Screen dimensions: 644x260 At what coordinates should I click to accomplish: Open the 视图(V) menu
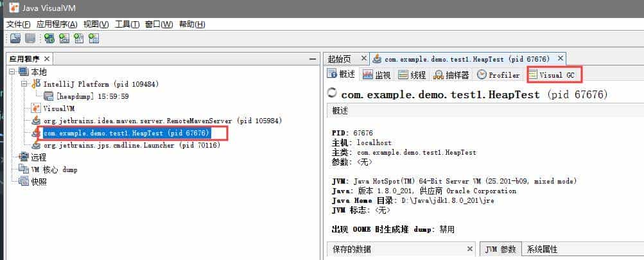point(96,24)
